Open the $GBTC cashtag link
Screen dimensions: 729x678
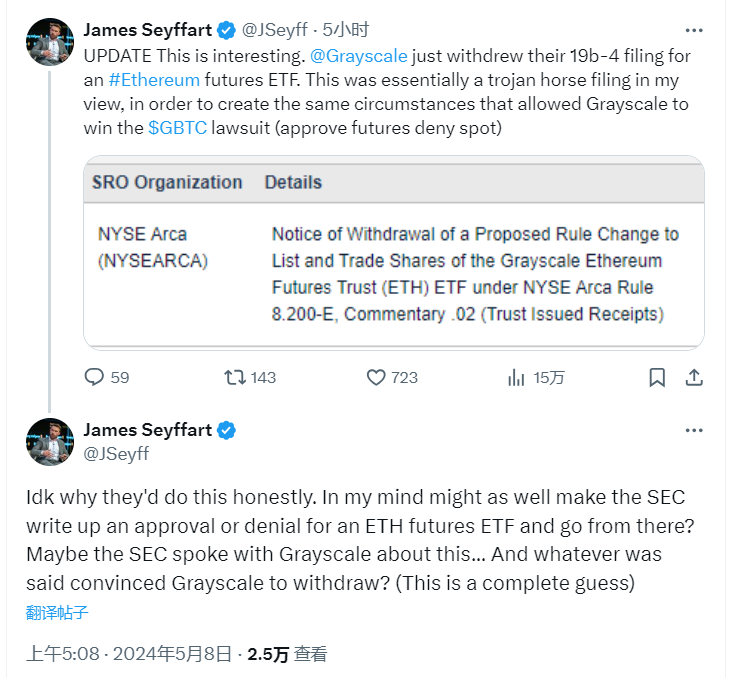(178, 129)
